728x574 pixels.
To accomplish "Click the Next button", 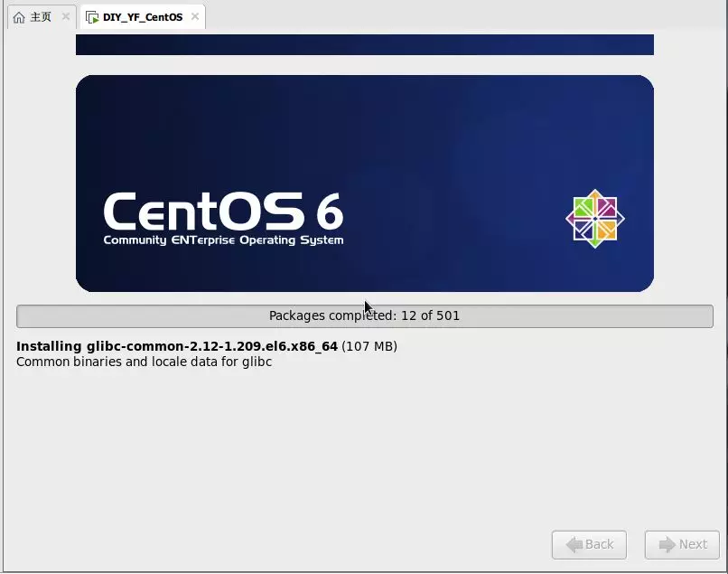I will [x=682, y=545].
